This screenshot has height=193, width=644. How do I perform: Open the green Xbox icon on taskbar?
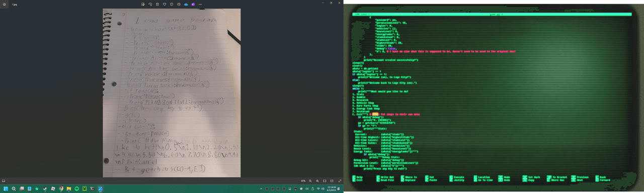click(85, 189)
